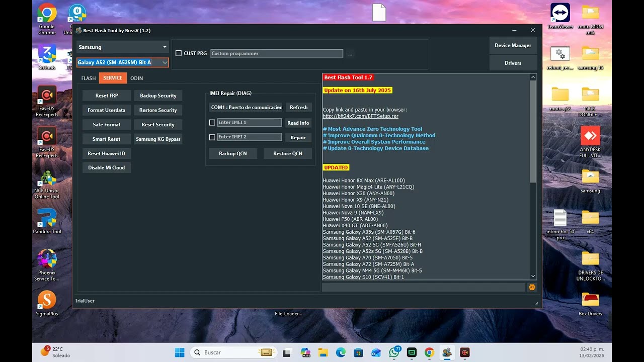This screenshot has height=362, width=644.
Task: Open Pandora Tool desktop shortcut
Action: (x=47, y=221)
